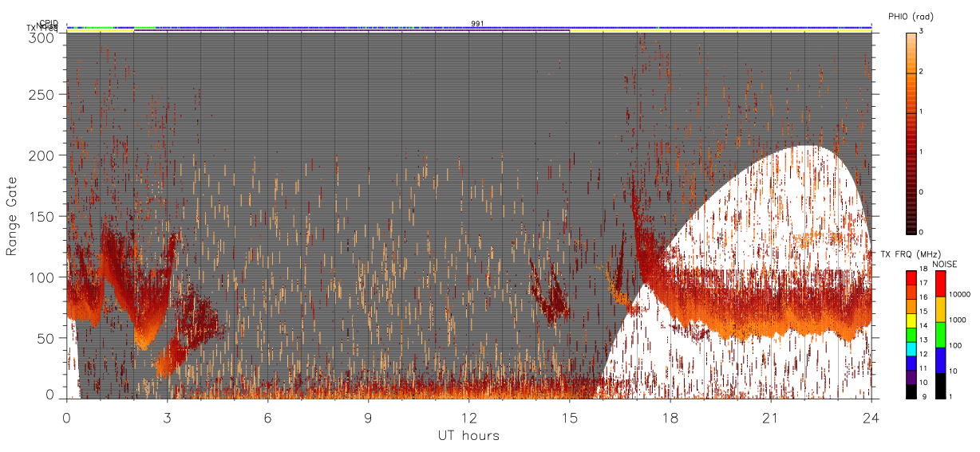The width and height of the screenshot is (980, 452).
Task: Click the black bottom swatch in NOISE legend
Action: point(940,386)
